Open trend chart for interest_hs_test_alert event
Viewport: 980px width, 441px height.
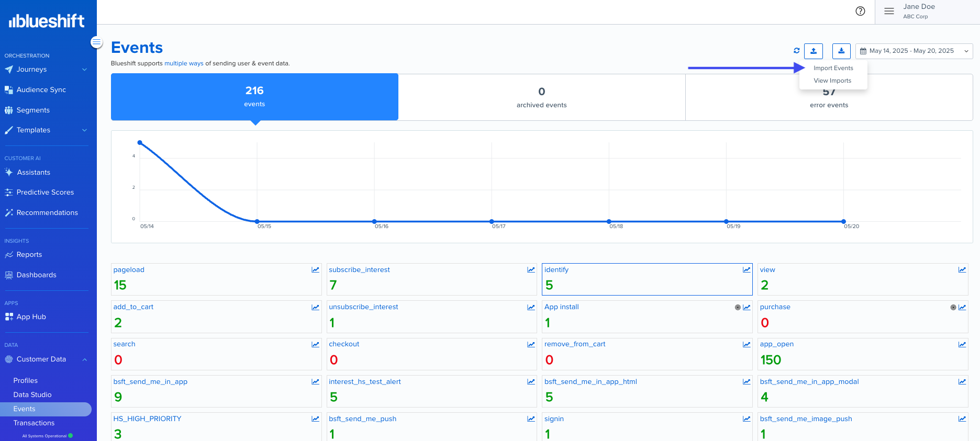tap(531, 382)
